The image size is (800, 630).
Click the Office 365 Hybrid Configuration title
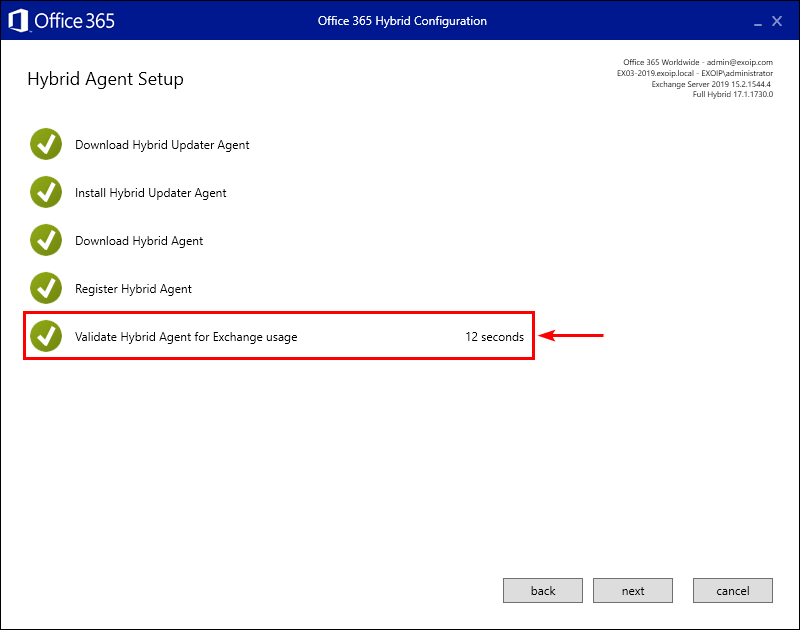pyautogui.click(x=402, y=21)
